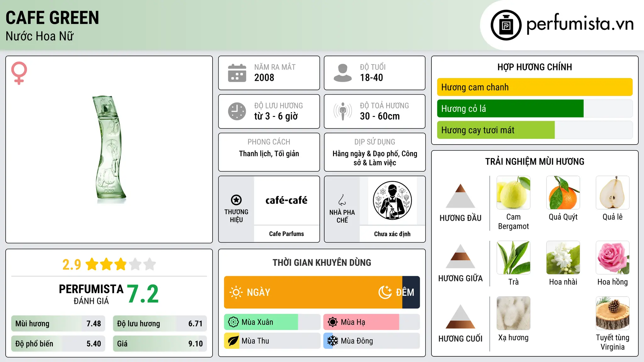Screen dimensions: 644x362
Task: Click the HƯƠNG ĐẦU pyramid icon
Action: pos(460,196)
